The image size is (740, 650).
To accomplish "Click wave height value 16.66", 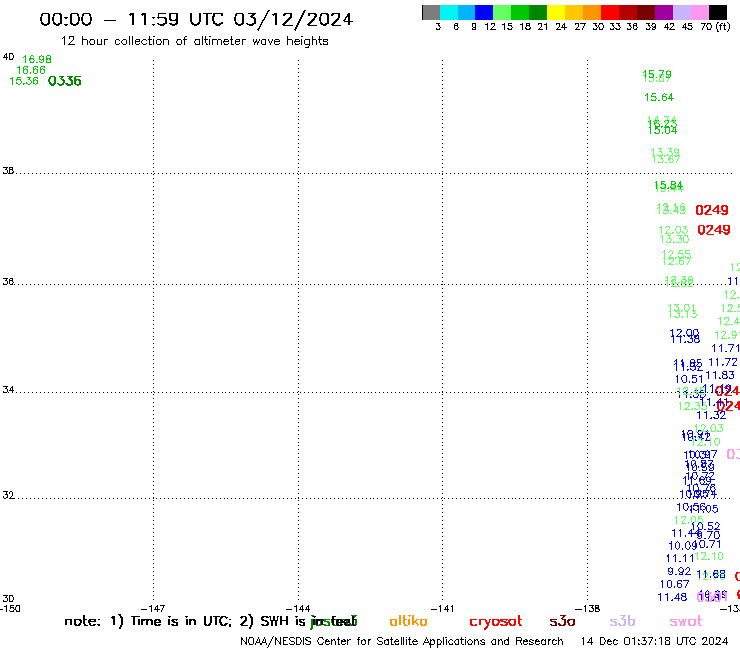I will (31, 70).
